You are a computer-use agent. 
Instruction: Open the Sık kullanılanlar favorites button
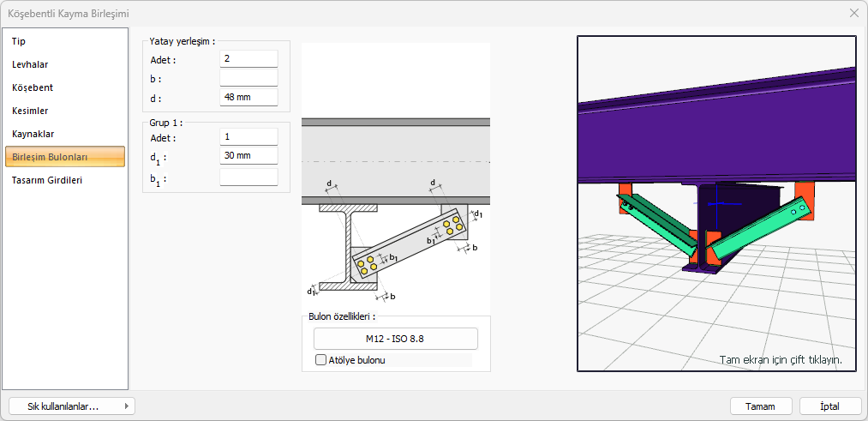[x=72, y=406]
